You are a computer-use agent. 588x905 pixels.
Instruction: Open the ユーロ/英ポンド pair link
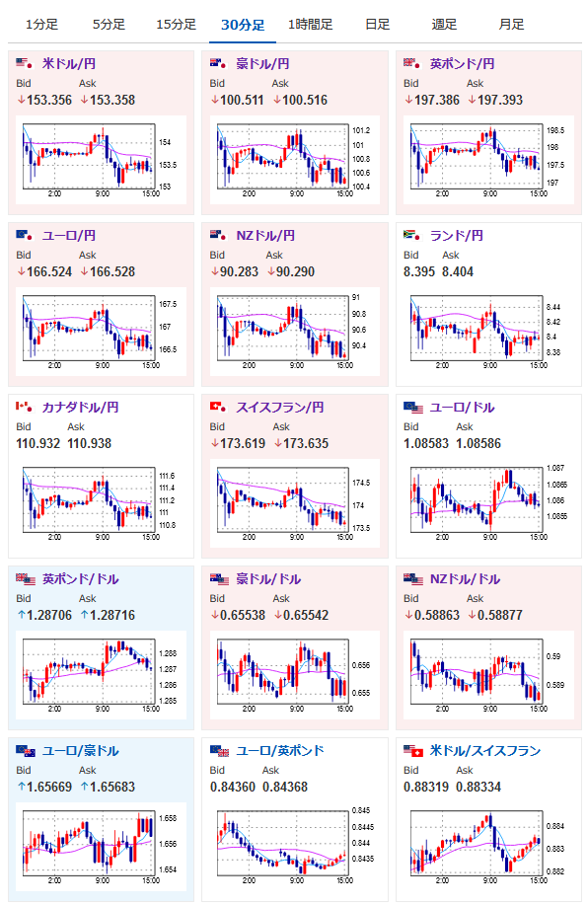(280, 751)
